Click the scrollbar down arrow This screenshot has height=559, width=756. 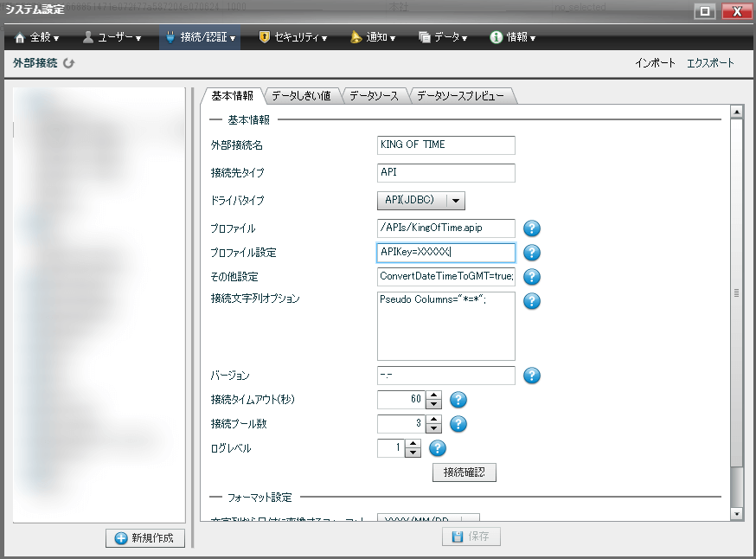point(736,514)
